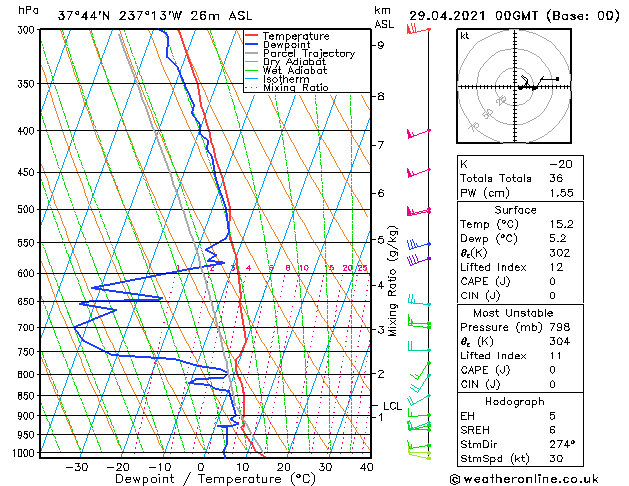Click the 'Mixing Ratio (g/kg)' vertical axis label
629x486 pixels.
[x=393, y=281]
